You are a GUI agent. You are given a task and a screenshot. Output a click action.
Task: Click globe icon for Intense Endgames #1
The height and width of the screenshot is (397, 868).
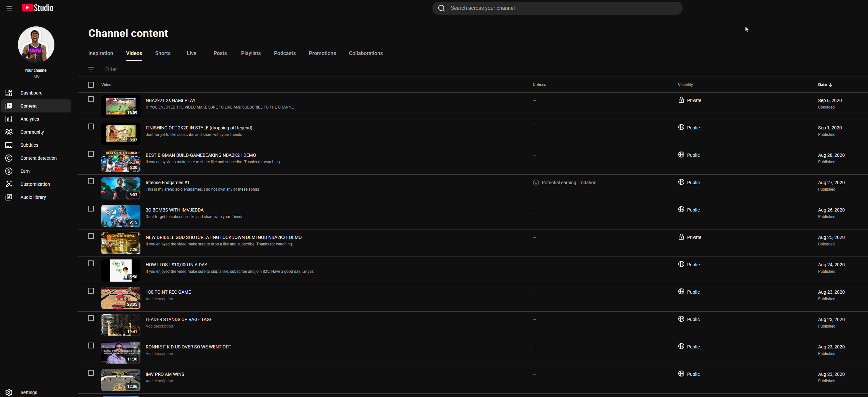pos(681,182)
